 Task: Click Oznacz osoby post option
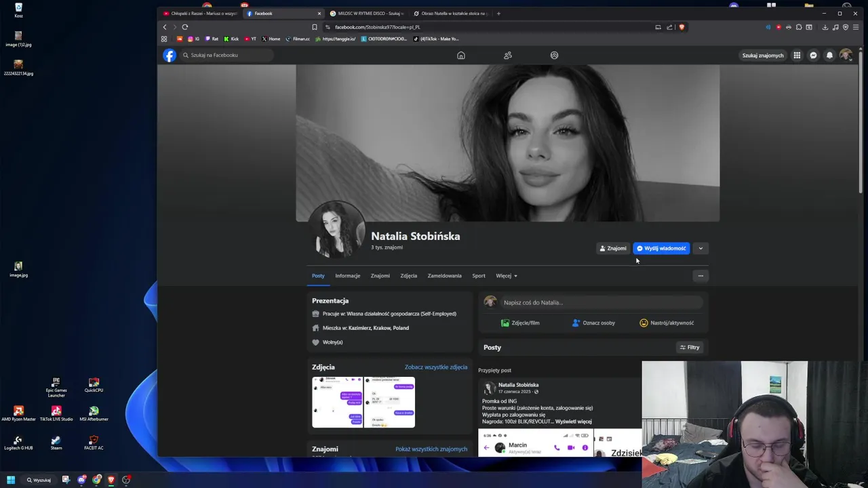593,323
